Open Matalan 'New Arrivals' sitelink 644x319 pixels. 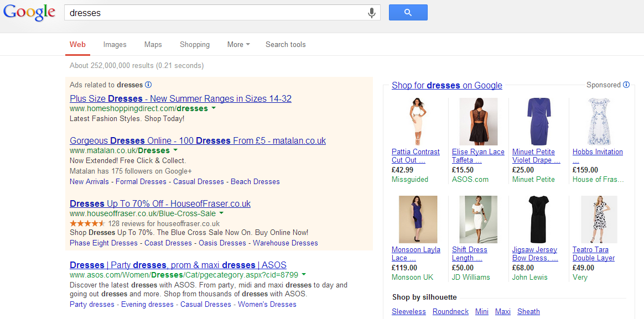89,181
